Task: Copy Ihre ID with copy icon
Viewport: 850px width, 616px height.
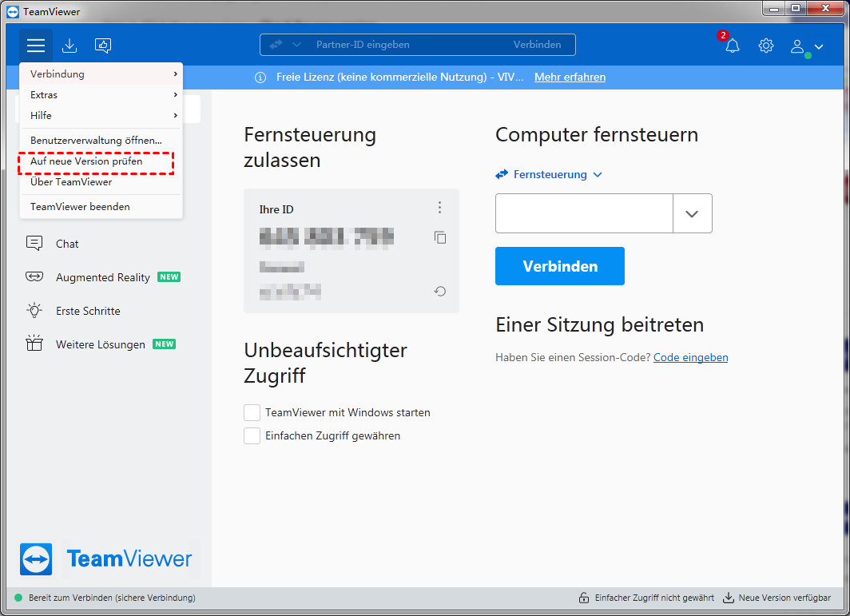Action: (439, 237)
